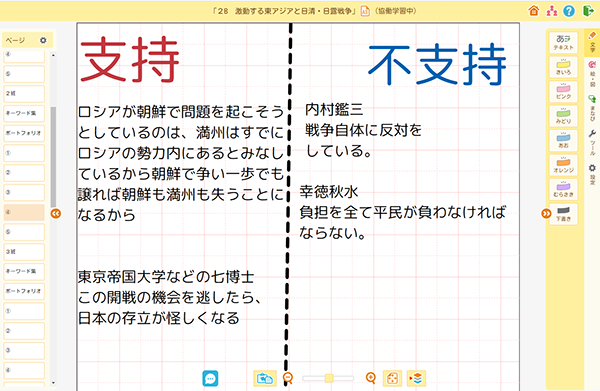The image size is (600, 391).
Task: Open page panel settings gear
Action: 43,40
